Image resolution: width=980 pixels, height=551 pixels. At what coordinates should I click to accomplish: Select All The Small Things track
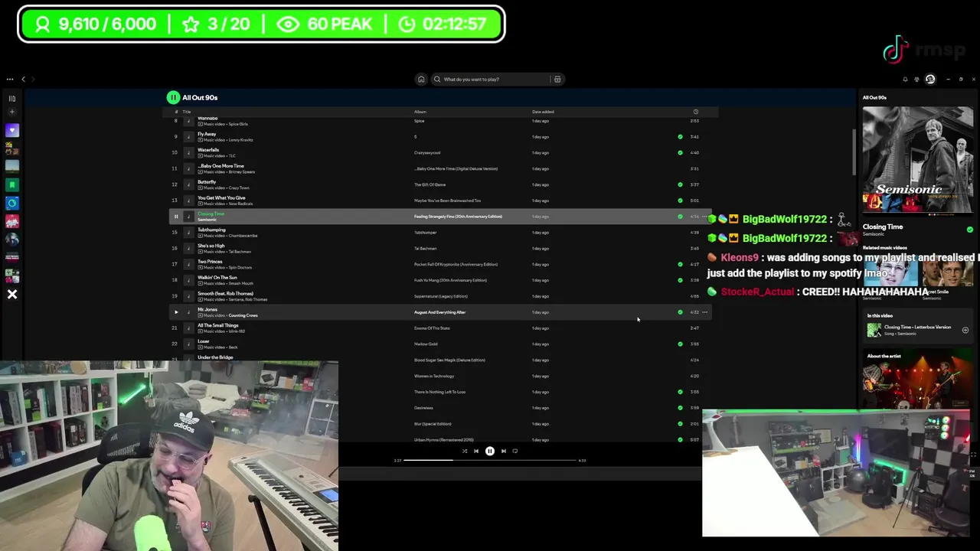click(x=218, y=325)
